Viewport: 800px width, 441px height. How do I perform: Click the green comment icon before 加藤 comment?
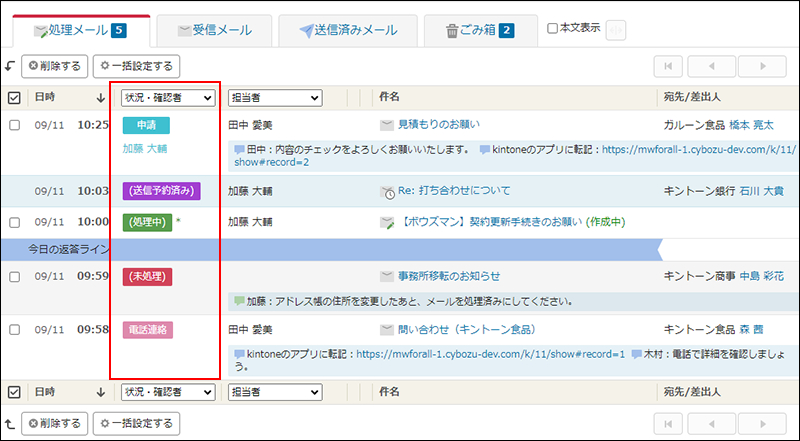coord(238,300)
